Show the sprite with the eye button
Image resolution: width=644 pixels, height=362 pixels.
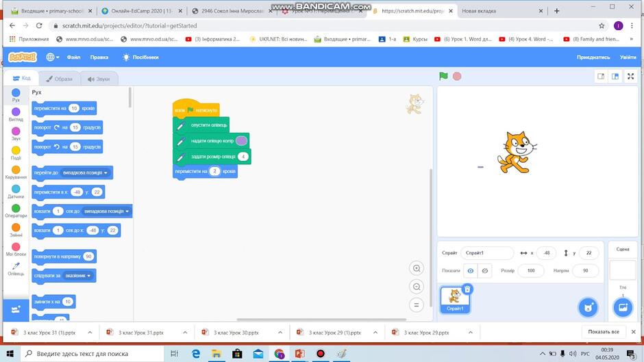pos(471,271)
